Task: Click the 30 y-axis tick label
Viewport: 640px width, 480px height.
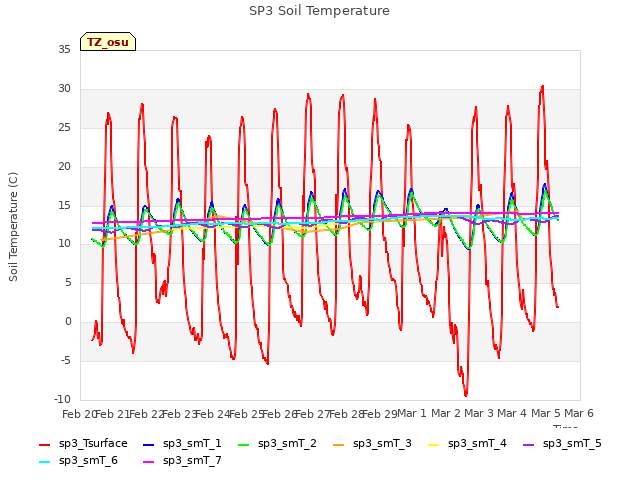Action: pyautogui.click(x=64, y=89)
